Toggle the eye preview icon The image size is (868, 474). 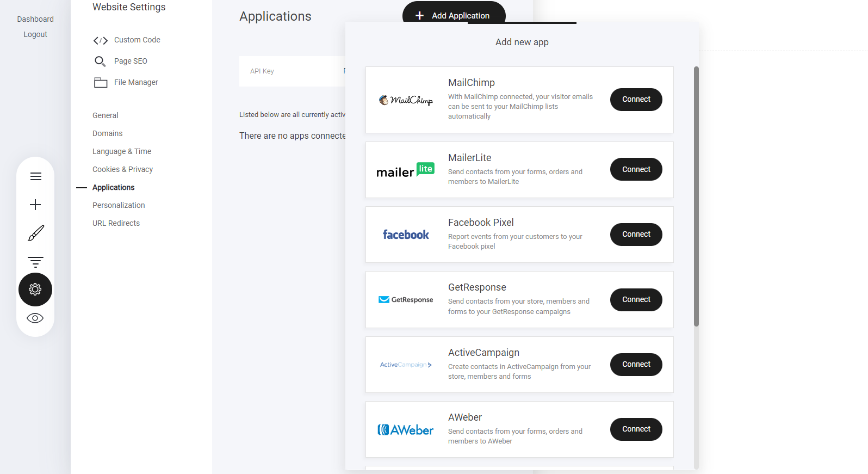coord(35,318)
